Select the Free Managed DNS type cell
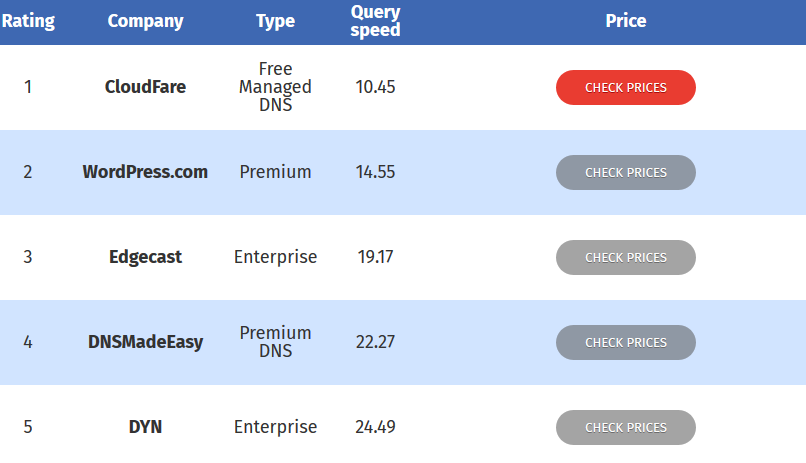This screenshot has width=806, height=463. click(275, 87)
